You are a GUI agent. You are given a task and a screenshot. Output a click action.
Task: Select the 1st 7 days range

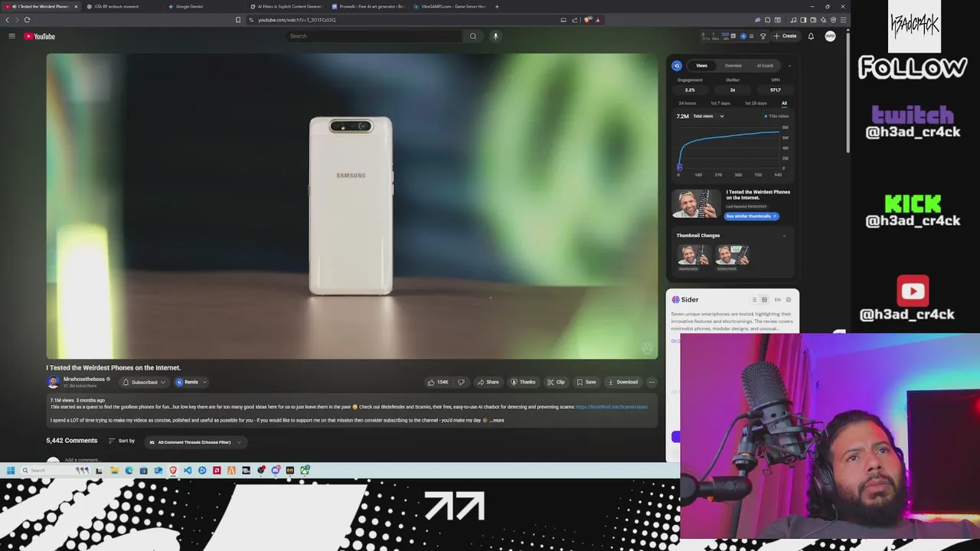tap(720, 103)
